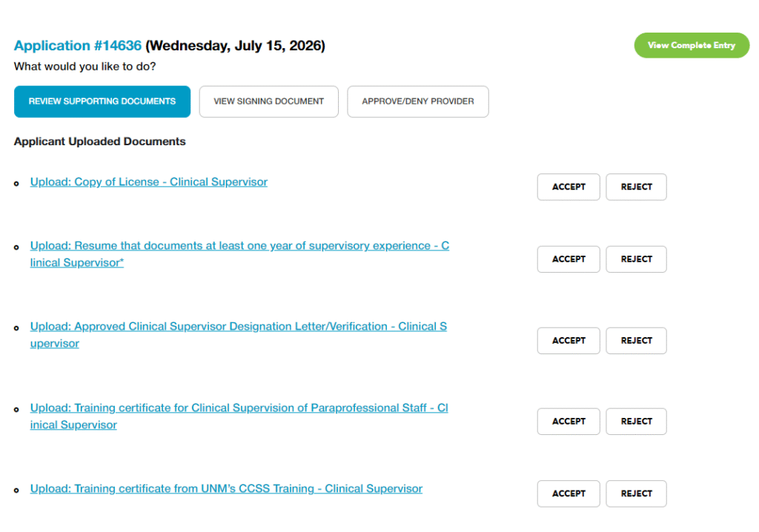This screenshot has height=532, width=759.
Task: Reject the UNM's CCSS Training certificate
Action: coord(636,493)
